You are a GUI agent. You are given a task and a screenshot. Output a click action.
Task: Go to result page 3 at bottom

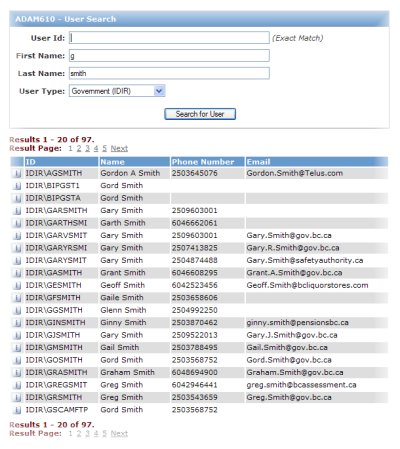pyautogui.click(x=87, y=433)
